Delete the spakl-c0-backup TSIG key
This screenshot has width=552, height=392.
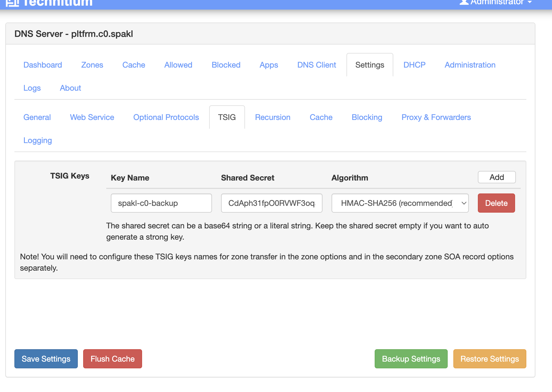(496, 203)
